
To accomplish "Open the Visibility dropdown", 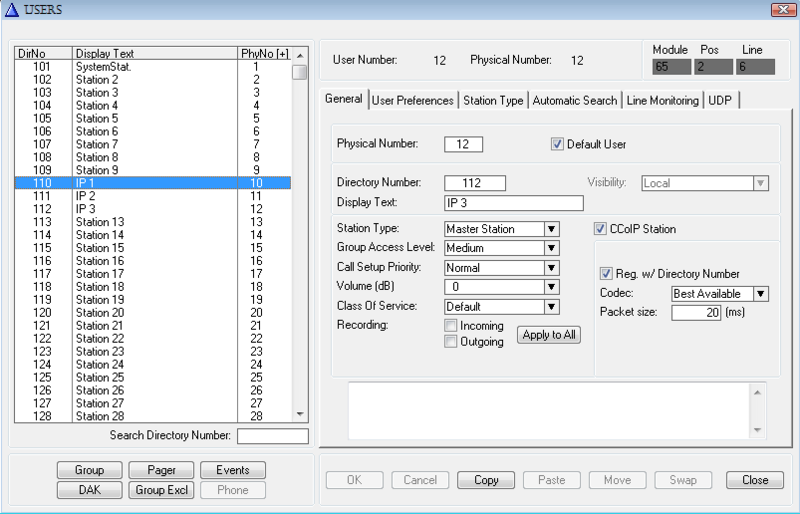I will pyautogui.click(x=760, y=183).
